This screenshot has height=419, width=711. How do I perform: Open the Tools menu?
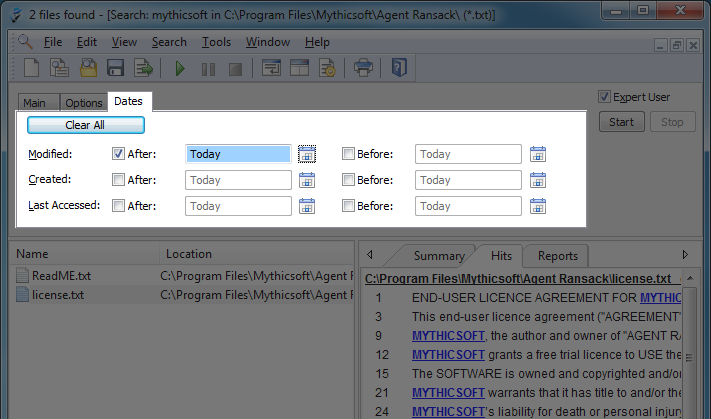[216, 42]
